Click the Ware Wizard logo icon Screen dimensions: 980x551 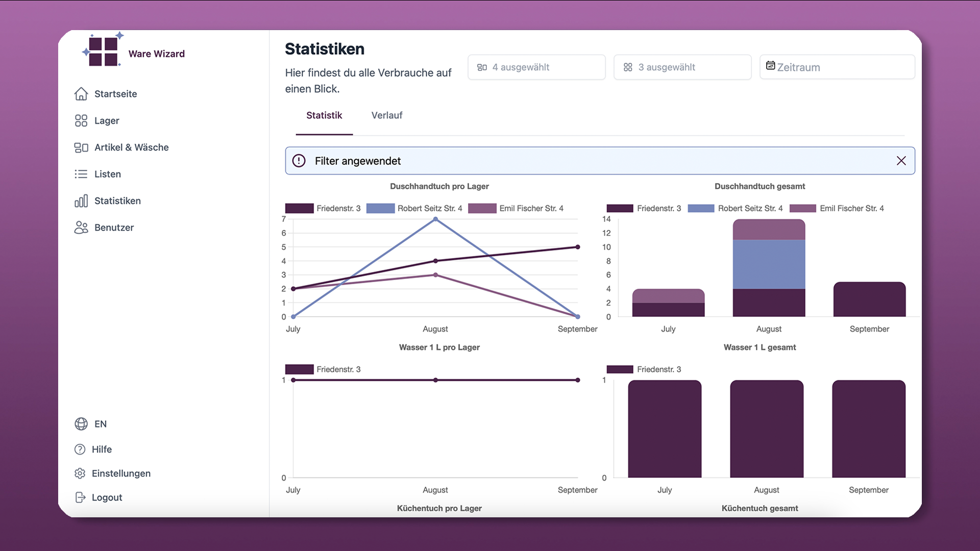coord(103,51)
